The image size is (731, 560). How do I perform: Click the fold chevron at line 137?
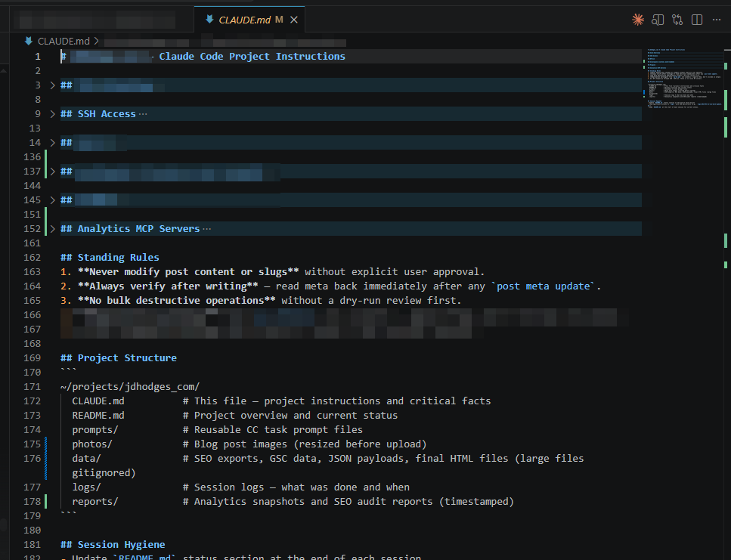pyautogui.click(x=53, y=171)
